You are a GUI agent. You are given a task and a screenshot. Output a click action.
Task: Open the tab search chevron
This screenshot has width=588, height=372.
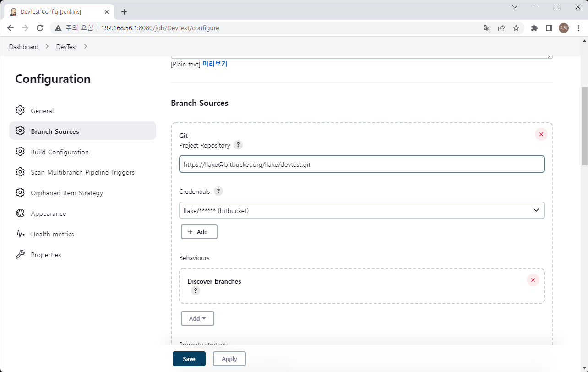tap(515, 7)
